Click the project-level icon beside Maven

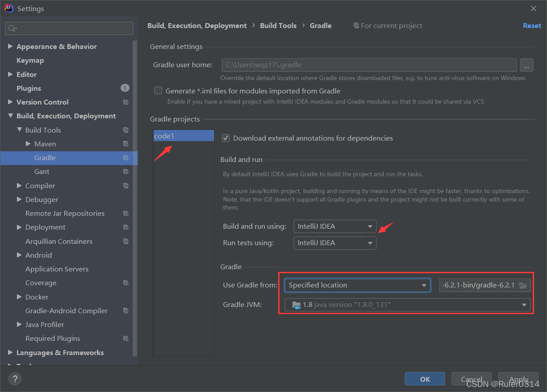pos(126,144)
